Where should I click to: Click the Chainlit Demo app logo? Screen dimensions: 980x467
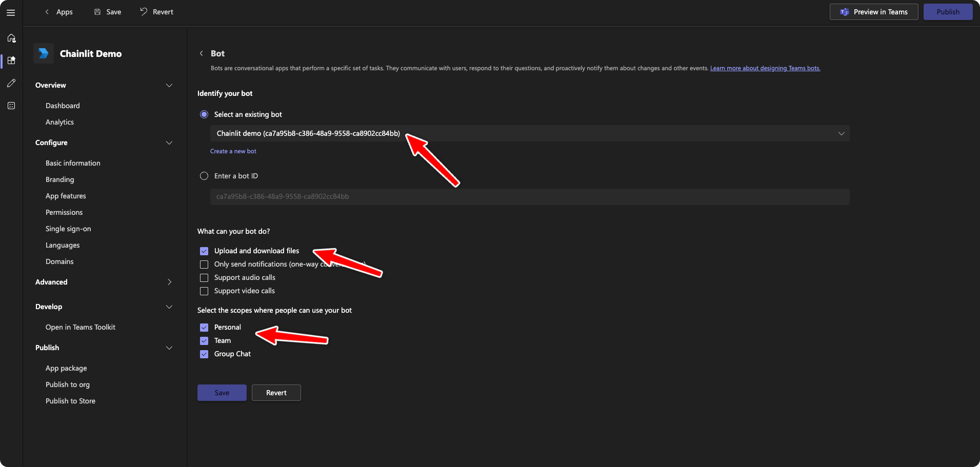[x=44, y=53]
